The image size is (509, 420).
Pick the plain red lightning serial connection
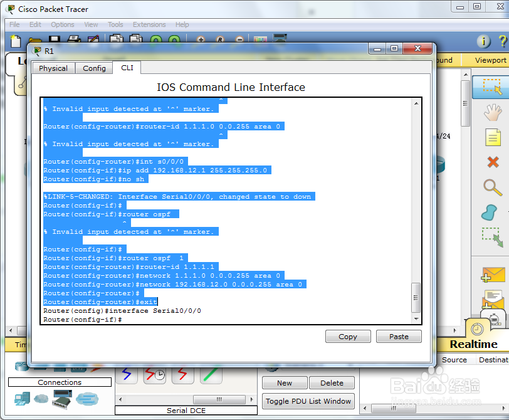tap(183, 374)
